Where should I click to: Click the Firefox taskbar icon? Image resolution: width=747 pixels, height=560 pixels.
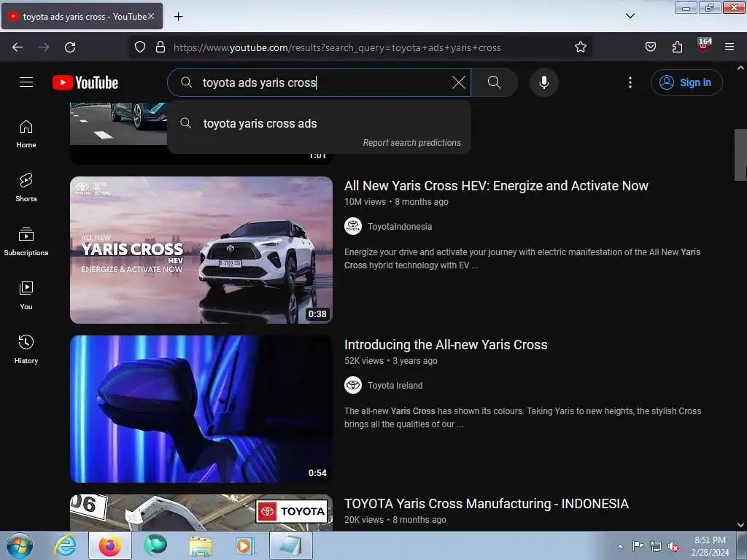coord(109,545)
